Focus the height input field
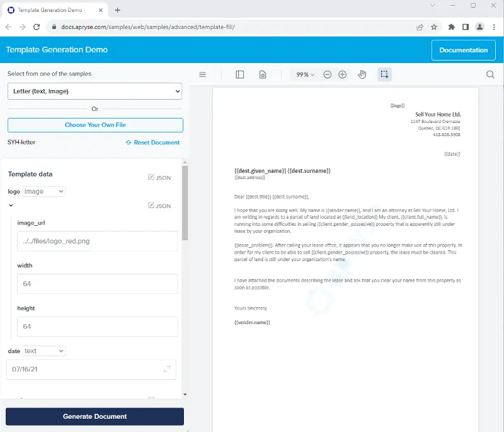Image resolution: width=504 pixels, height=432 pixels. click(97, 327)
